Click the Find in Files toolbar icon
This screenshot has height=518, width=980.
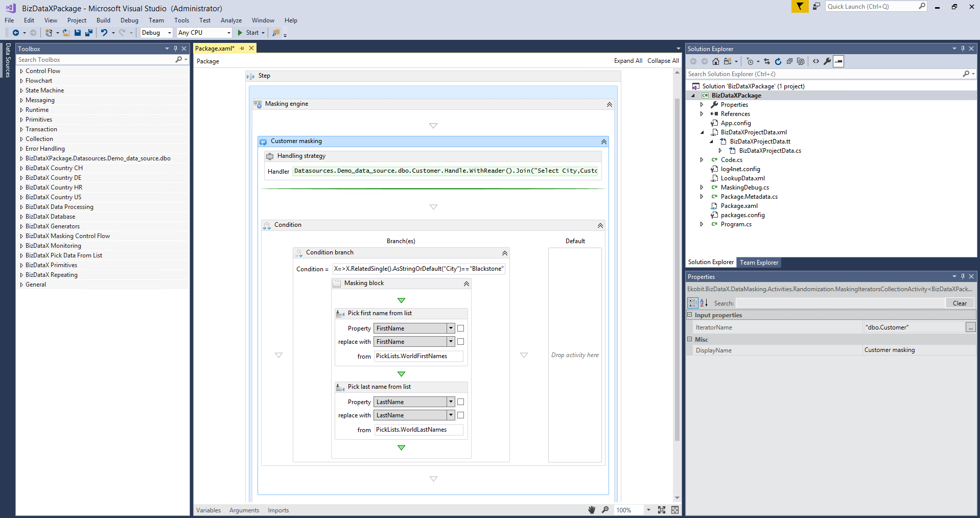click(x=276, y=33)
